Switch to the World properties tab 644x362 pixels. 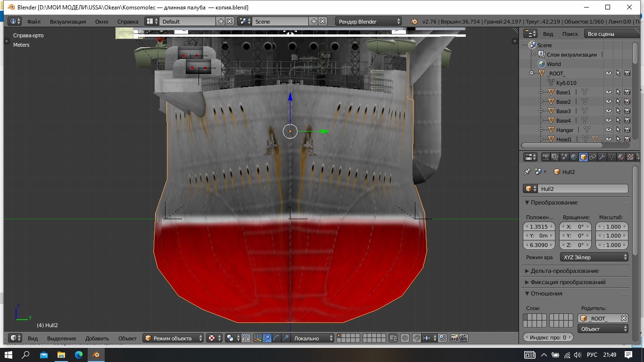point(574,157)
